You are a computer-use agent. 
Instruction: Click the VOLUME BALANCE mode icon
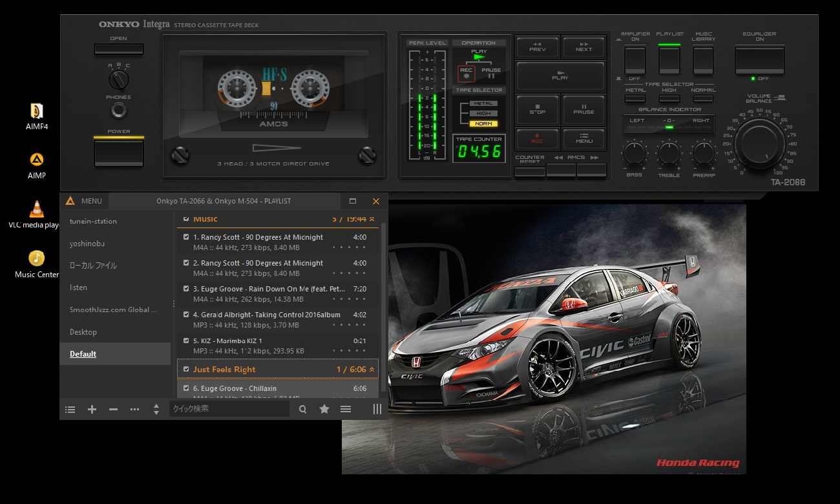pyautogui.click(x=781, y=98)
